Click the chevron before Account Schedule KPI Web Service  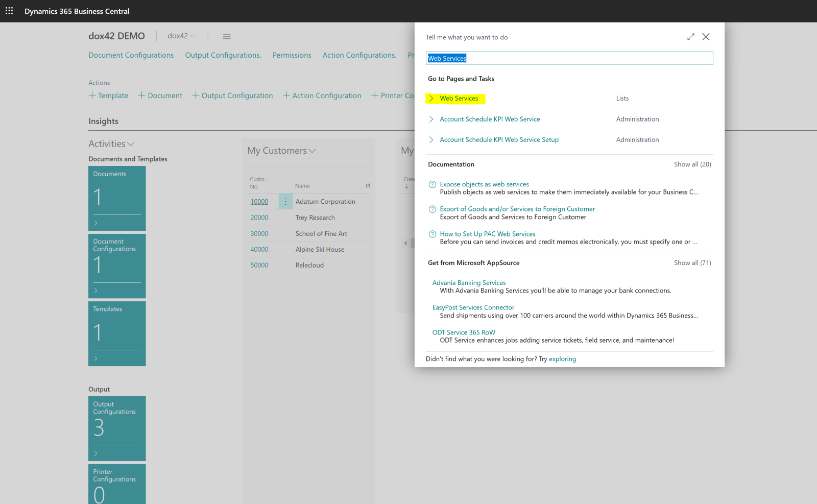click(x=431, y=119)
